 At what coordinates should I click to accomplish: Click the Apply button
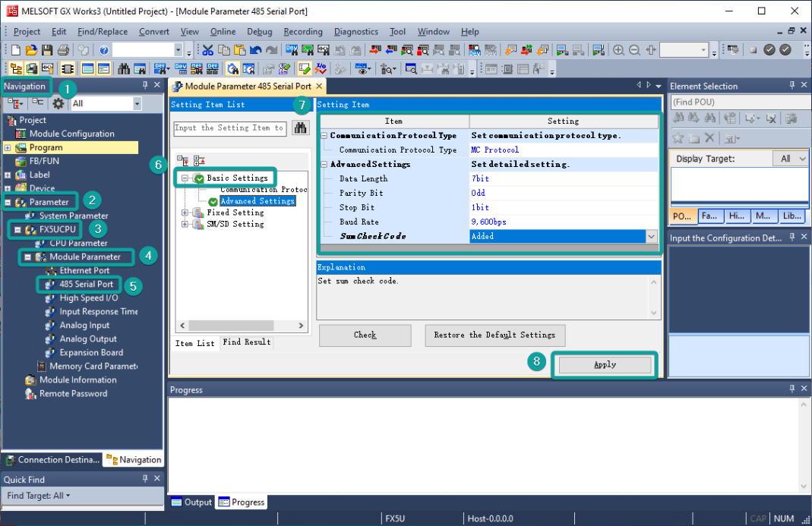[605, 364]
